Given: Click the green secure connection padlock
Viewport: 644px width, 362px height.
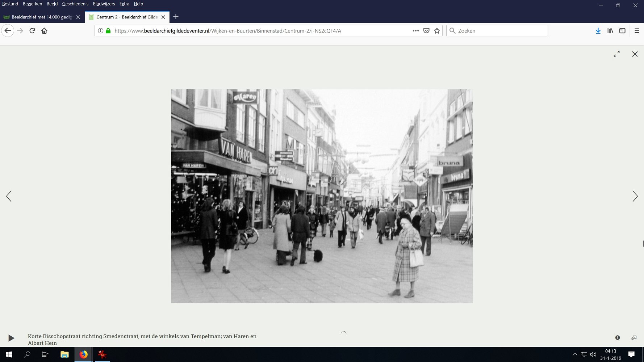Looking at the screenshot, I should click(x=108, y=31).
